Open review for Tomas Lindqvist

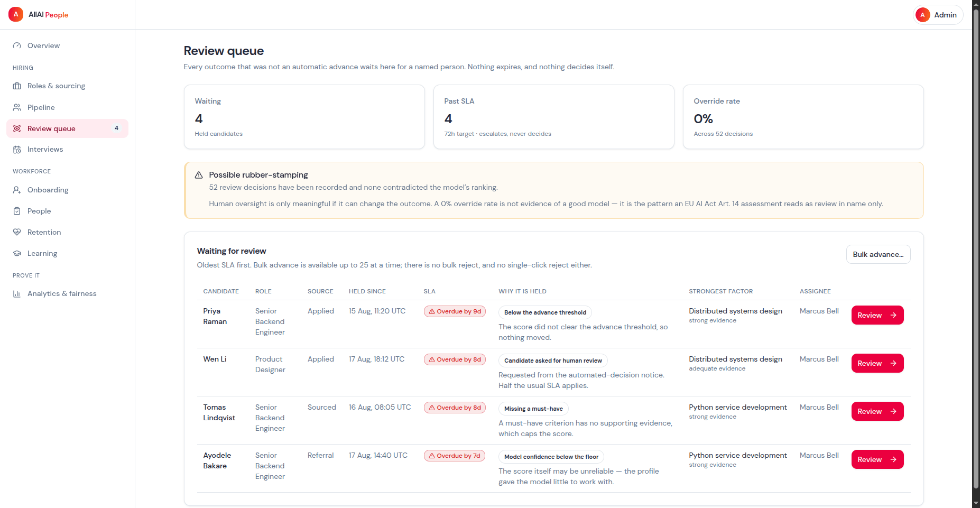click(x=877, y=411)
